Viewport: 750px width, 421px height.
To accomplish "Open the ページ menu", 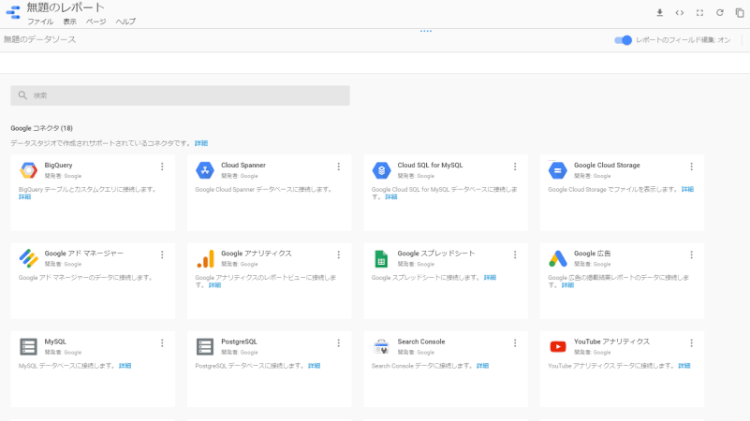I will 96,22.
